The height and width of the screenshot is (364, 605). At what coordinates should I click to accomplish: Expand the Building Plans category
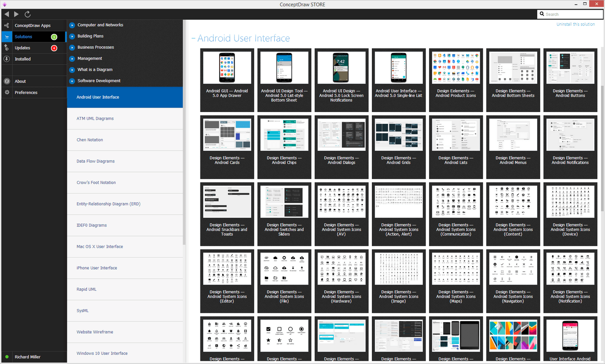click(x=72, y=36)
